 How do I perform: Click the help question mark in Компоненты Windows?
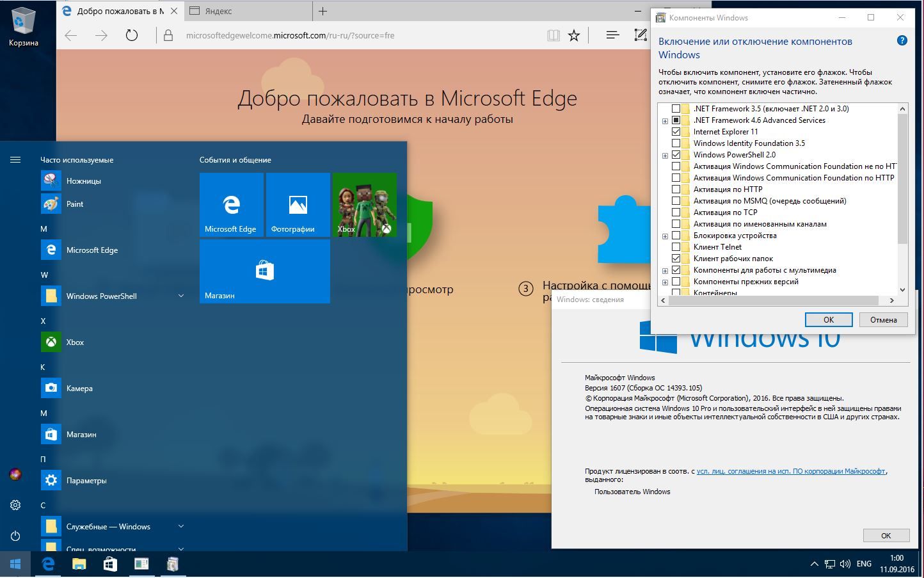tap(902, 41)
